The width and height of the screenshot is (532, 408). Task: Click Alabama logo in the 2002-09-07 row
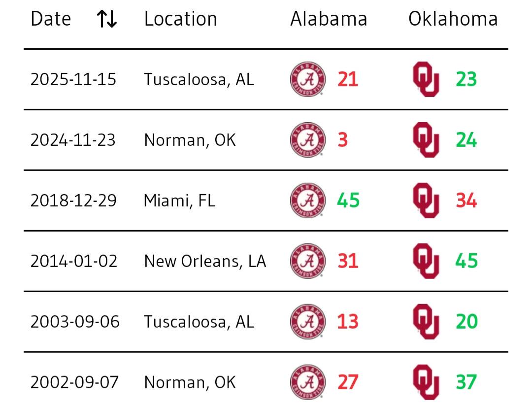click(308, 382)
